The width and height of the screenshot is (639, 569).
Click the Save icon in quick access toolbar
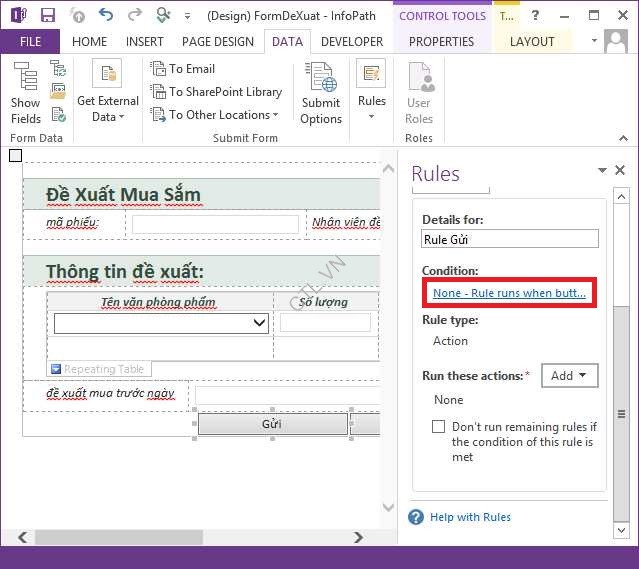48,15
